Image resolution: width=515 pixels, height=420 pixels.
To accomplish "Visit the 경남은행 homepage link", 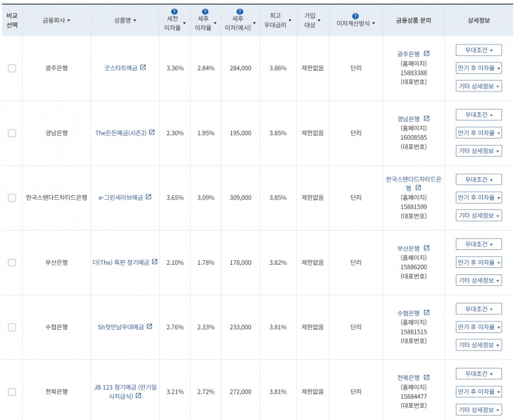I will pyautogui.click(x=408, y=119).
